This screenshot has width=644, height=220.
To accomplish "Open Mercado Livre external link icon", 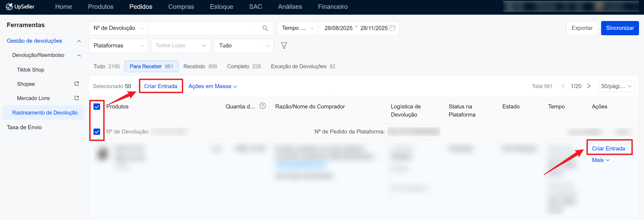I will point(77,98).
